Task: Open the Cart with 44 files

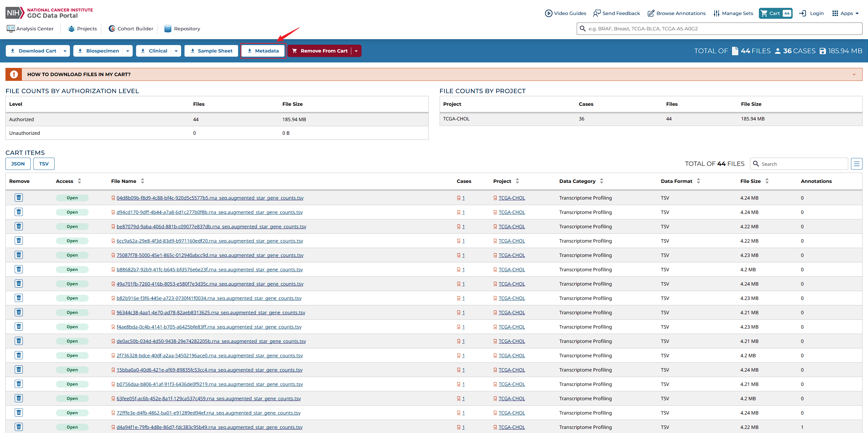Action: click(x=776, y=13)
